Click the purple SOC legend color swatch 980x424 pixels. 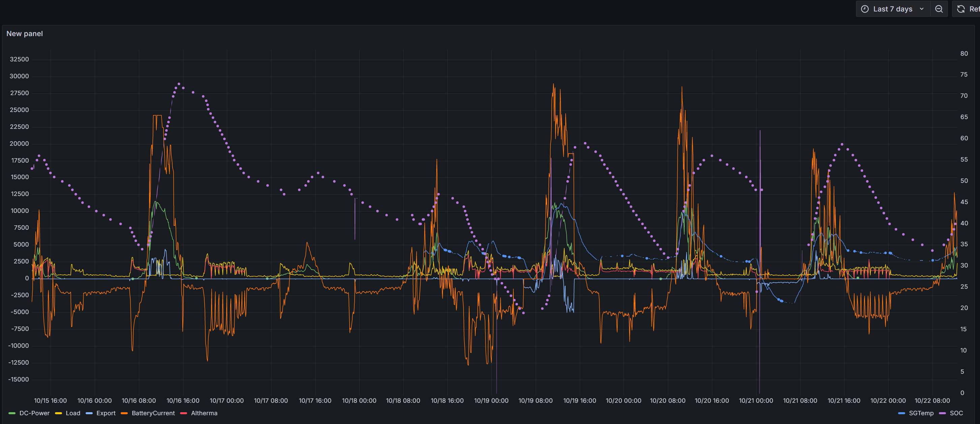tap(942, 413)
